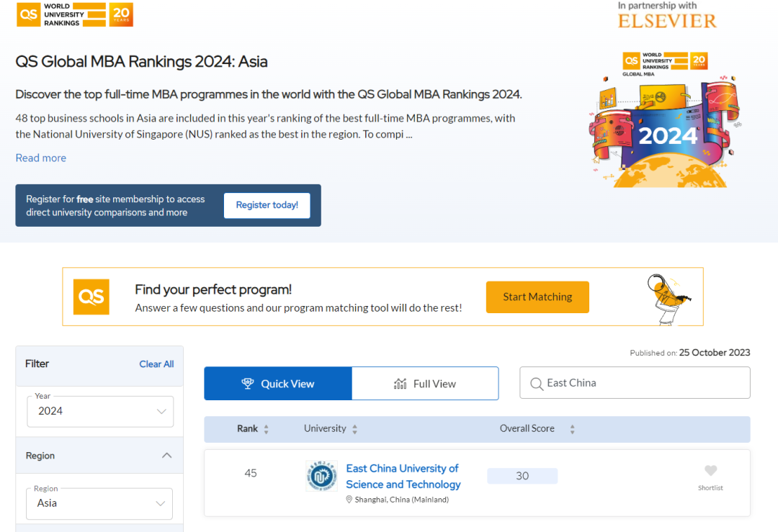Image resolution: width=778 pixels, height=532 pixels.
Task: Click the University column header
Action: (x=325, y=428)
